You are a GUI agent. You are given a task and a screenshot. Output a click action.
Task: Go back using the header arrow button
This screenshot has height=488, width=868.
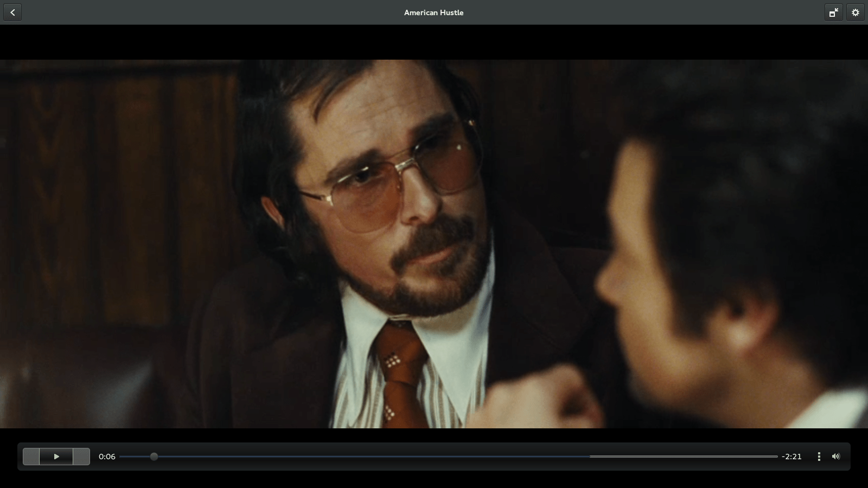pyautogui.click(x=12, y=12)
